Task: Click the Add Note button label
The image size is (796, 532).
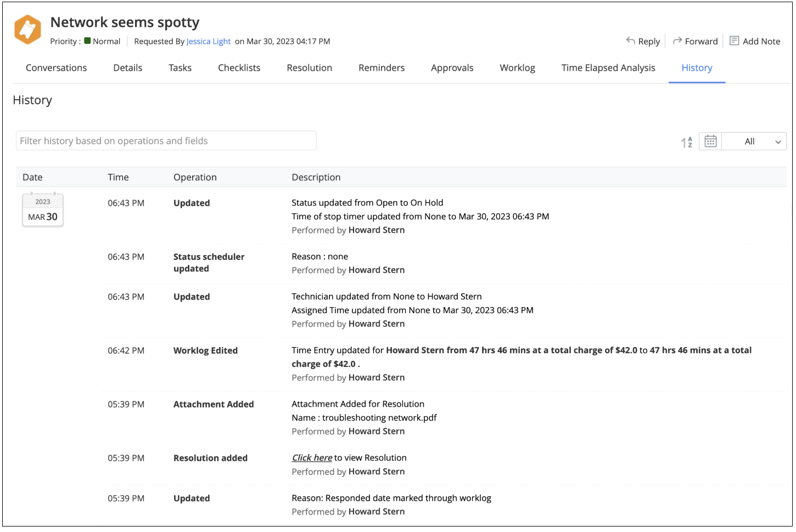Action: point(761,42)
